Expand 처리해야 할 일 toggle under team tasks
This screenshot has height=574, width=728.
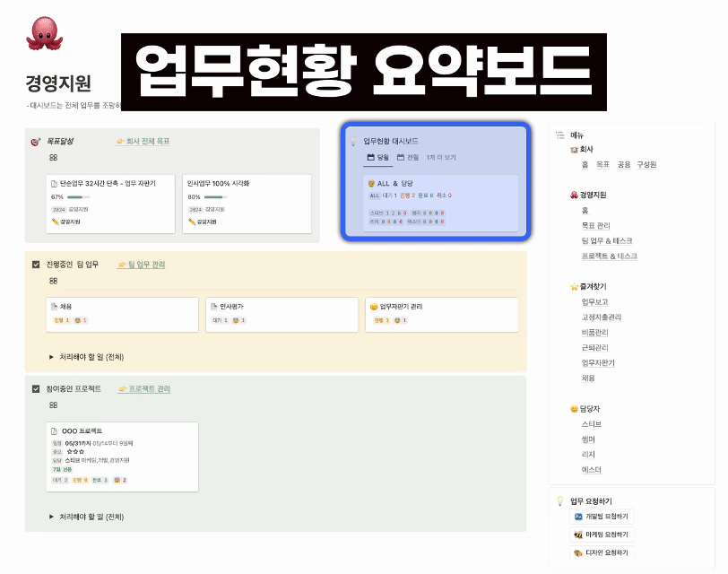[x=51, y=357]
